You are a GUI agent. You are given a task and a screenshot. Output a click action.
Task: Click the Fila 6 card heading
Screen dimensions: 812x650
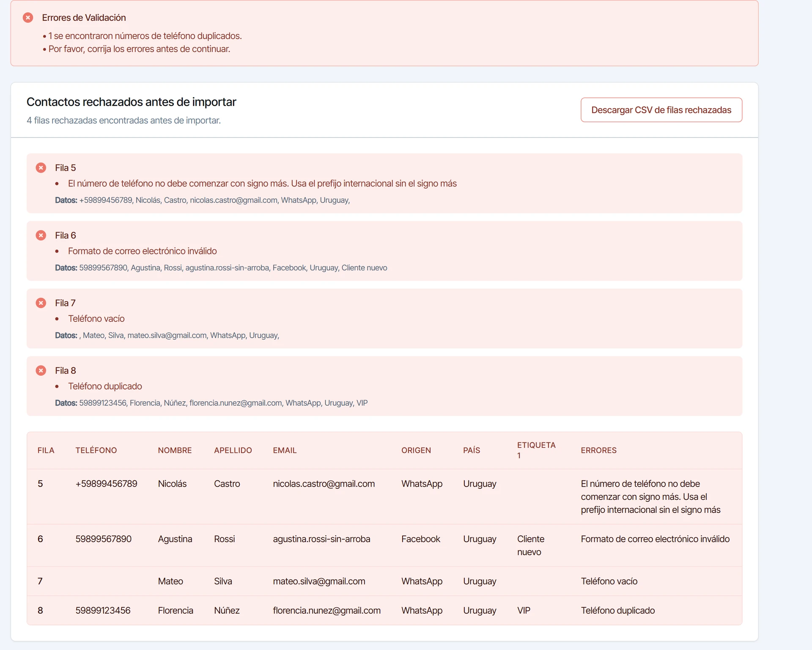[x=66, y=236]
